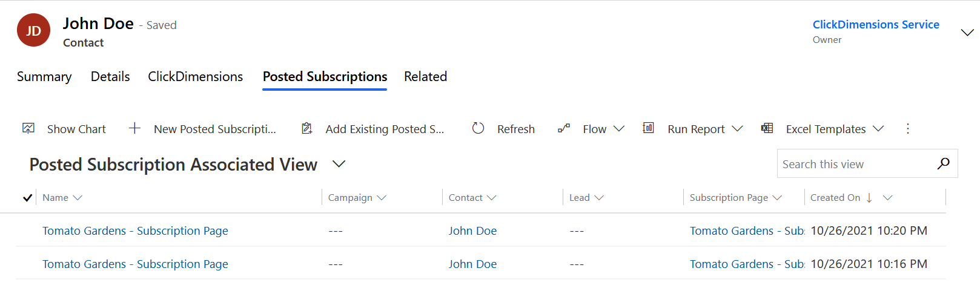Screen dimensions: 980x294
Task: Open the ClickDimensions Service owner link
Action: (876, 25)
